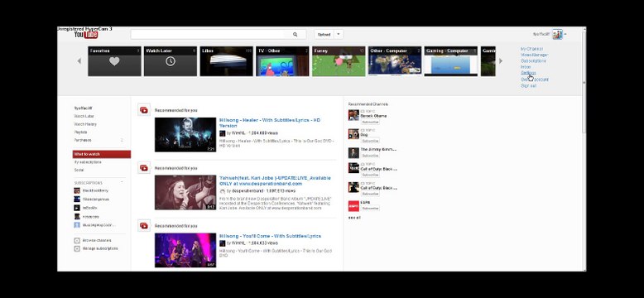This screenshot has height=298, width=644.
Task: Click uploader avatar under Hillsong Healer title
Action: coord(222,133)
